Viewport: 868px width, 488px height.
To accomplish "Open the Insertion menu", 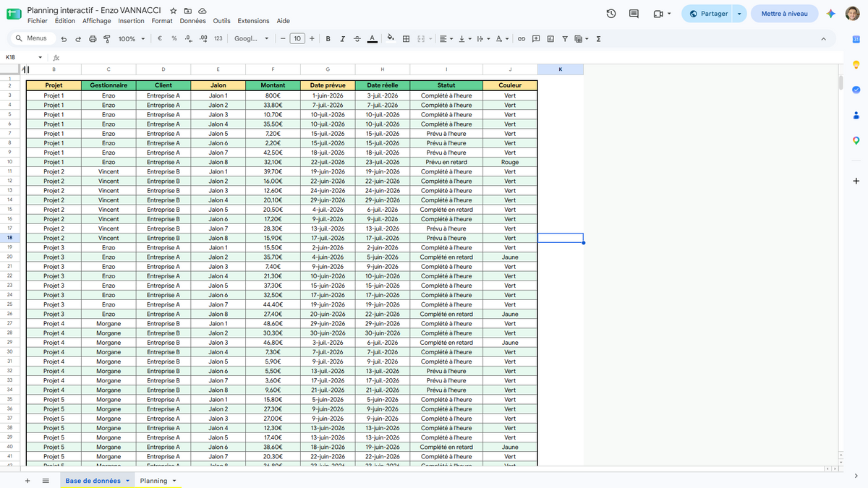I will (x=132, y=21).
